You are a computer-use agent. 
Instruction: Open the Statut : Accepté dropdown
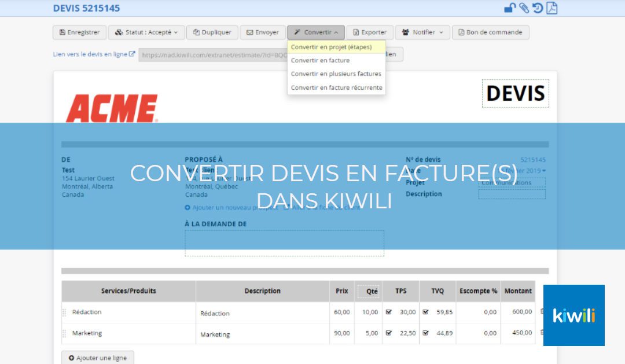tap(146, 32)
